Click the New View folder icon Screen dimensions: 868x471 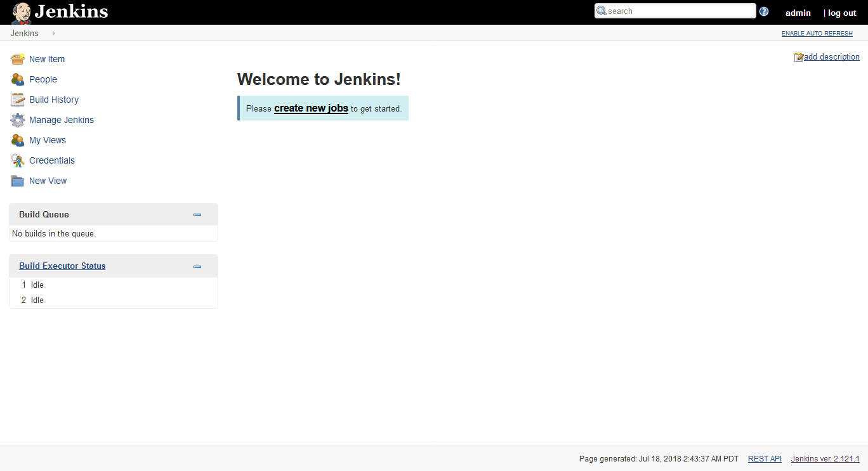18,181
